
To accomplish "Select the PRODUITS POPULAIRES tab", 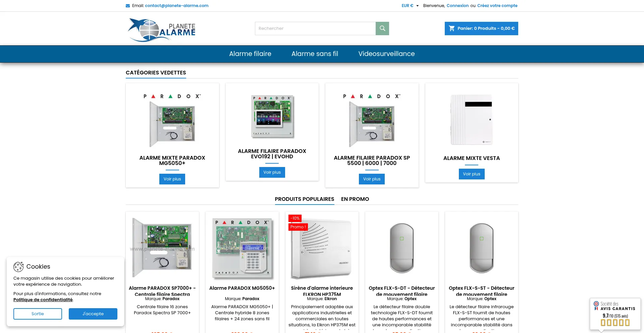I will click(x=304, y=199).
